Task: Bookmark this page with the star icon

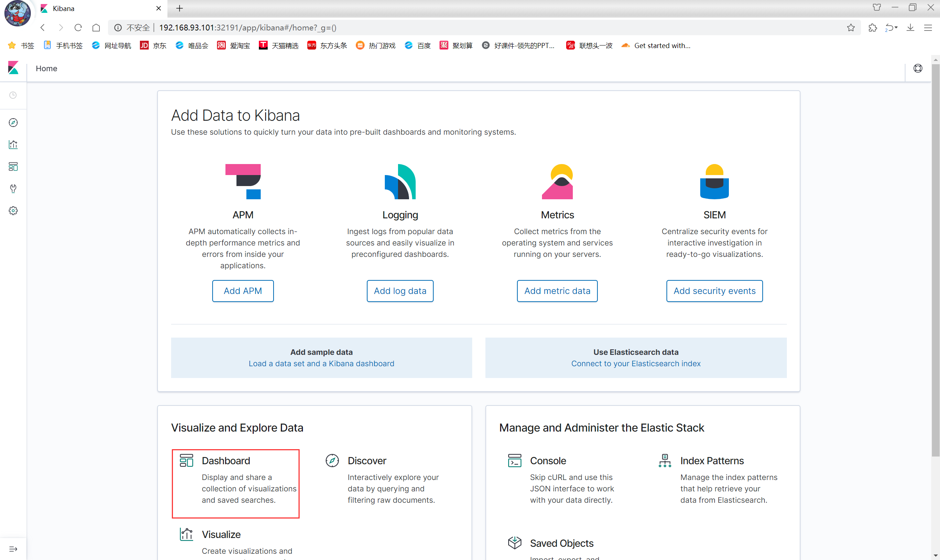Action: tap(851, 28)
